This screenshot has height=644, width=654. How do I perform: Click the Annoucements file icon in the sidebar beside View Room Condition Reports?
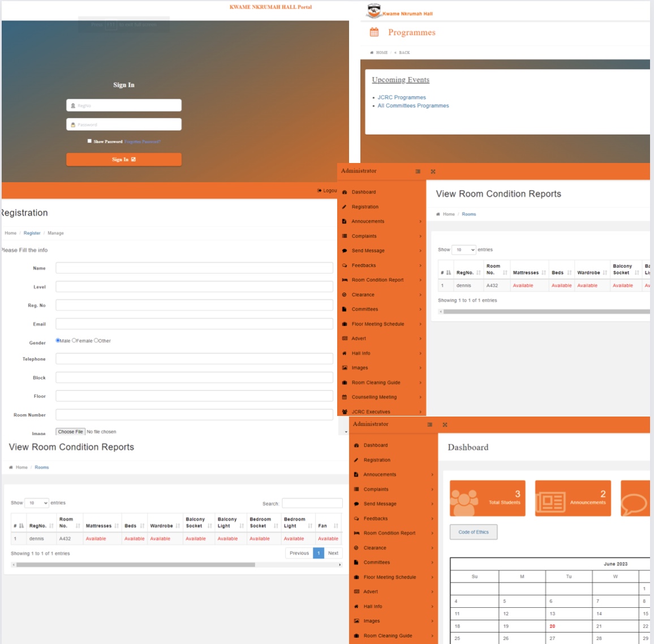tap(345, 221)
